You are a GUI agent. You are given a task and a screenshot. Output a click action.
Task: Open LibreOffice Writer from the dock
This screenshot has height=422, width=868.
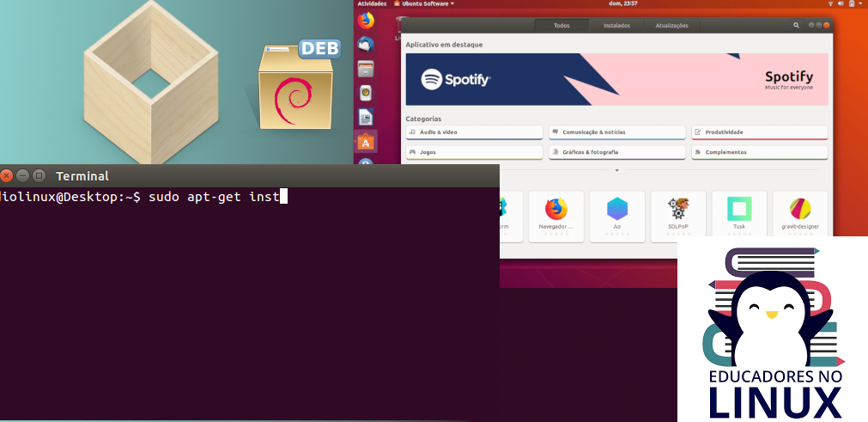click(x=366, y=117)
